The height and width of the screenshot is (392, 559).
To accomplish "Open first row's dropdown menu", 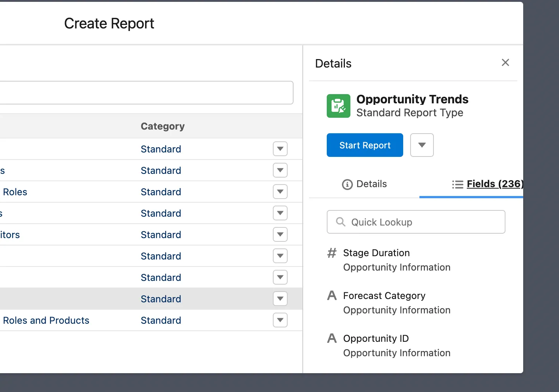I will click(280, 149).
